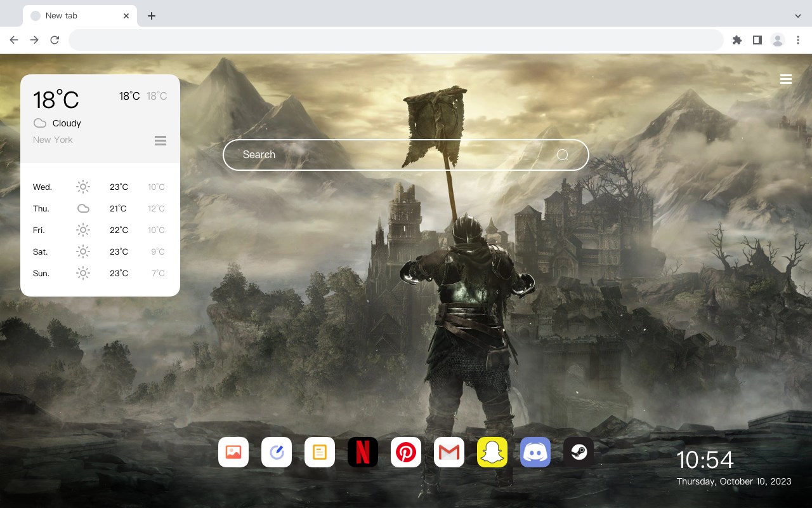
Task: Open the blue pencil-circle task shortcut
Action: click(x=277, y=452)
